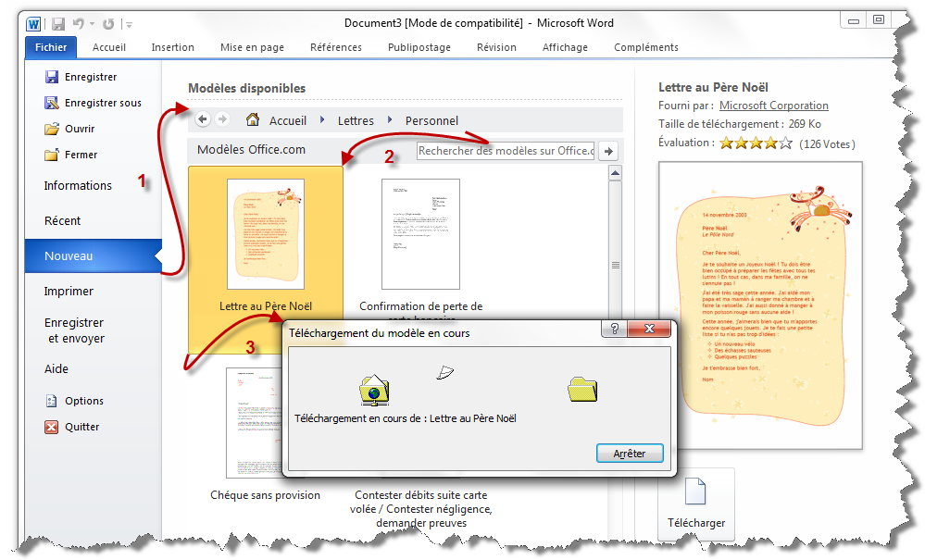The image size is (925, 560).
Task: Open the undo history dropdown arrow
Action: (92, 24)
